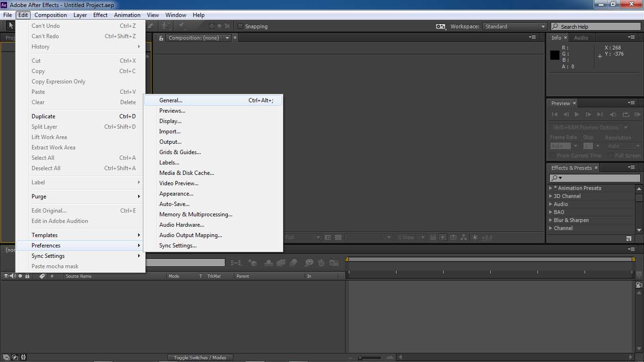Click the Graph Editor icon in timeline
This screenshot has height=362, width=644.
pyautogui.click(x=334, y=263)
